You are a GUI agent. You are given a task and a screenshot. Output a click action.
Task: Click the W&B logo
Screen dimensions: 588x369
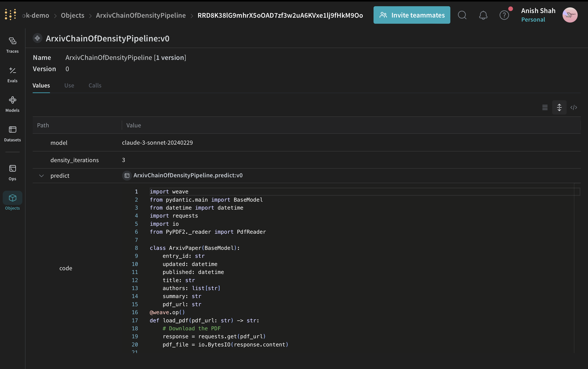(x=10, y=14)
